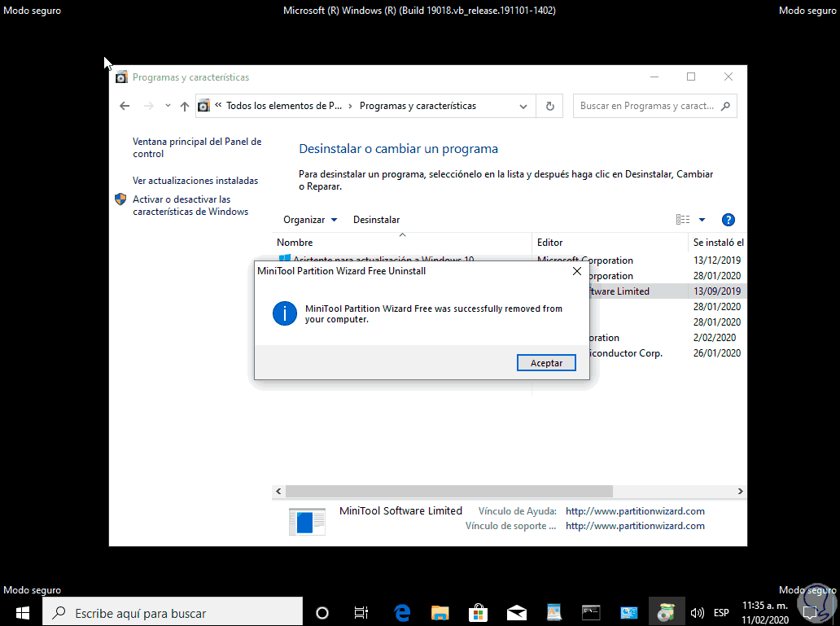
Task: Open the Windows Start menu
Action: pos(22,612)
